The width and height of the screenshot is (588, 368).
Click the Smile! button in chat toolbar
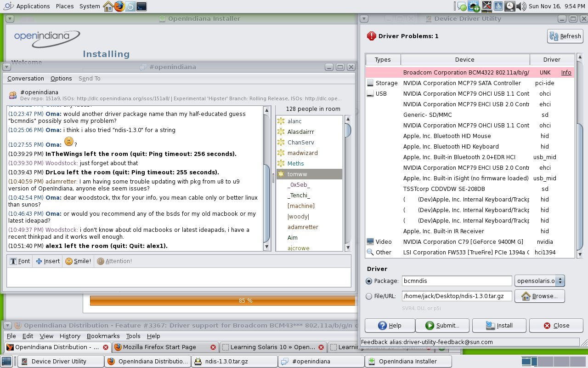coord(78,261)
